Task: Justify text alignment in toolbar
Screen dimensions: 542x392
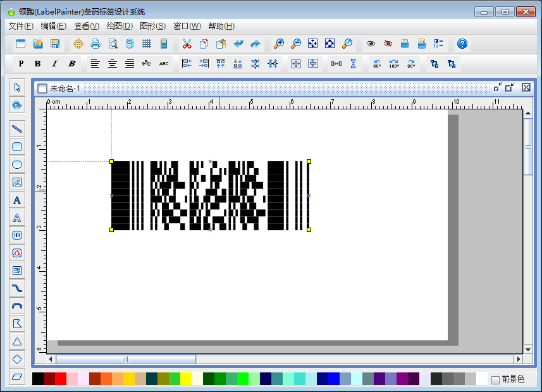Action: tap(130, 64)
